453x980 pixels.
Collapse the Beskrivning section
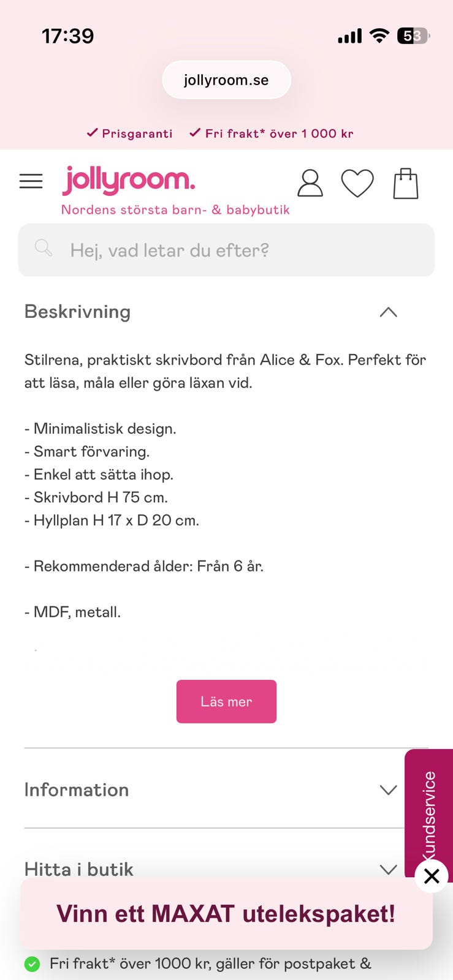(388, 312)
